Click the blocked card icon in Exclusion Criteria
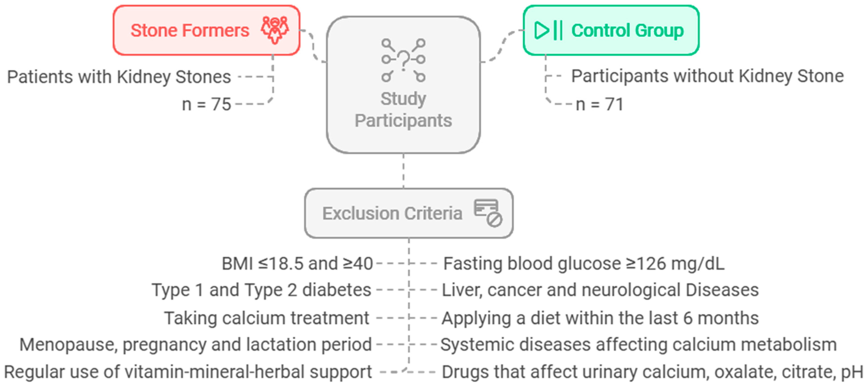 pyautogui.click(x=488, y=213)
